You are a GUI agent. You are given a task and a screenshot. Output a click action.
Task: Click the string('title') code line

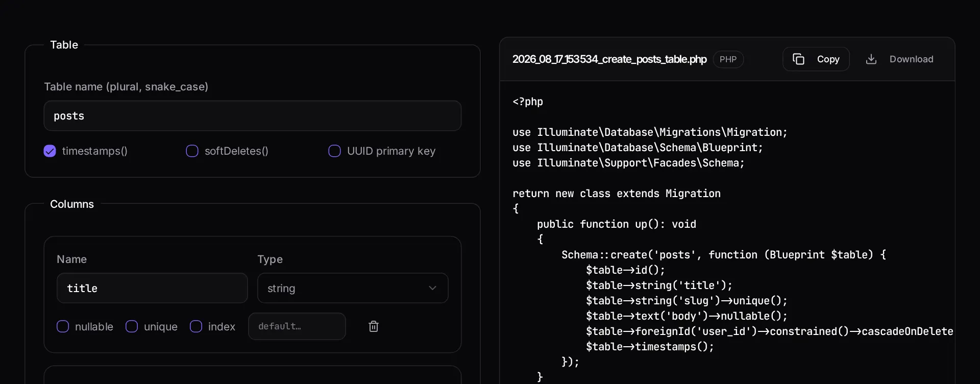(659, 285)
